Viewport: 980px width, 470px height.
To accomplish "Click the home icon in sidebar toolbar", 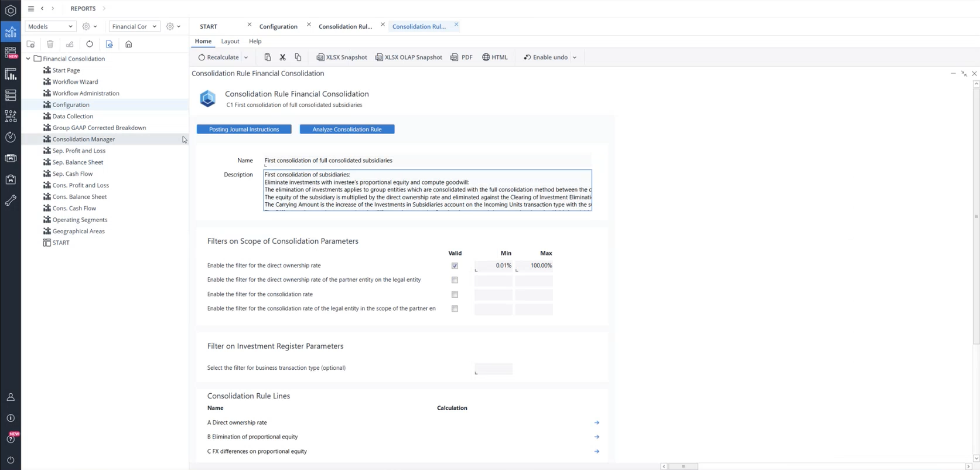I will click(x=129, y=45).
